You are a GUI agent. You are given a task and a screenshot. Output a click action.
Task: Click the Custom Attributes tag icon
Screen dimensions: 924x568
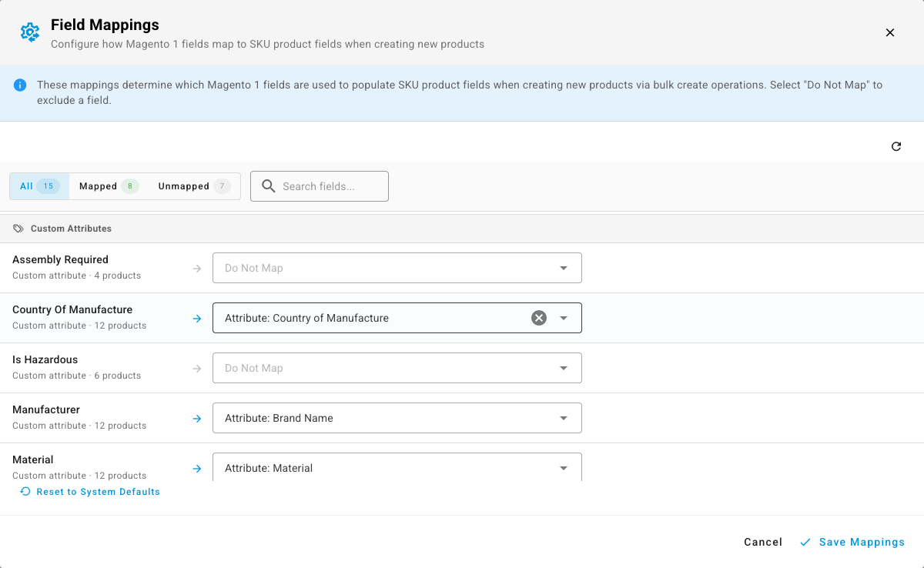[x=18, y=229]
